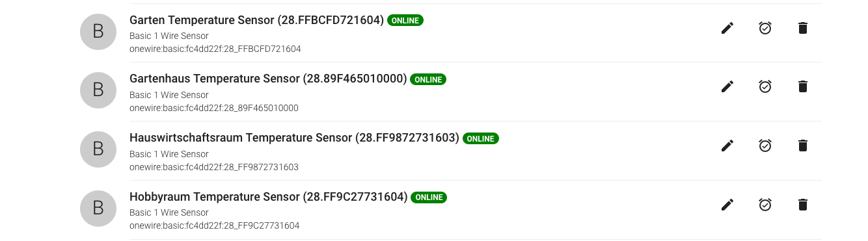Edit the Hauswirtschaftsraum Temperature Sensor
This screenshot has width=868, height=241.
pos(727,146)
